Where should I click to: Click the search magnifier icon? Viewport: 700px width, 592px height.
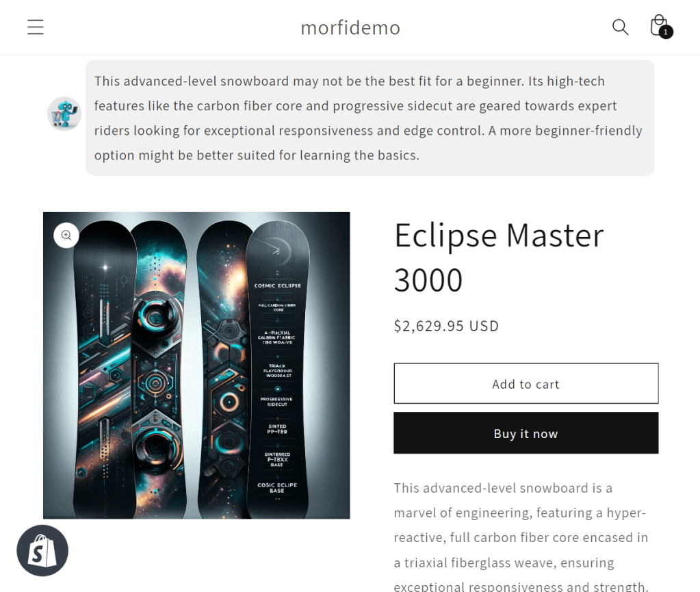(620, 27)
